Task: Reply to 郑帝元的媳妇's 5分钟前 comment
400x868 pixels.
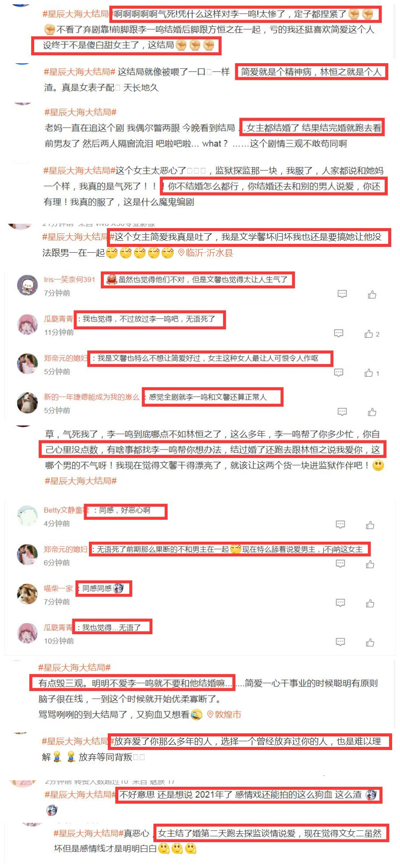Action: click(339, 372)
